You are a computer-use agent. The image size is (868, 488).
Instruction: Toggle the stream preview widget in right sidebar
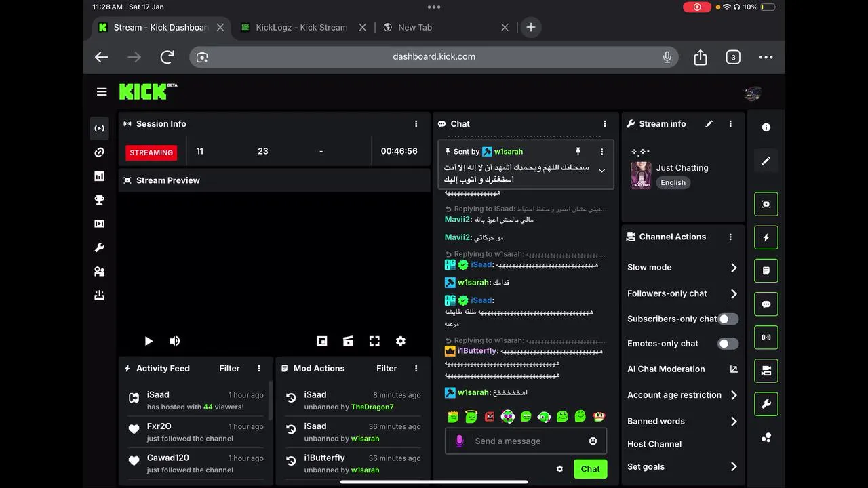click(x=766, y=204)
